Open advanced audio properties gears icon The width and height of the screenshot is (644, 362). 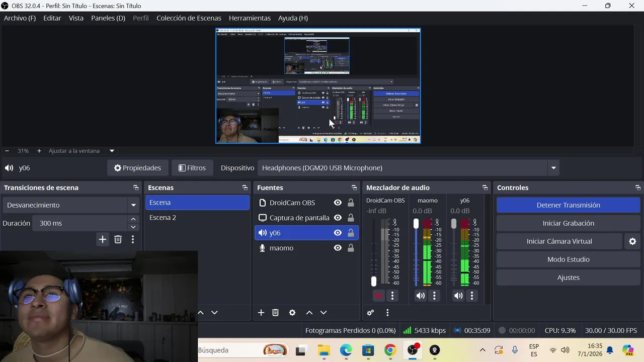click(370, 313)
